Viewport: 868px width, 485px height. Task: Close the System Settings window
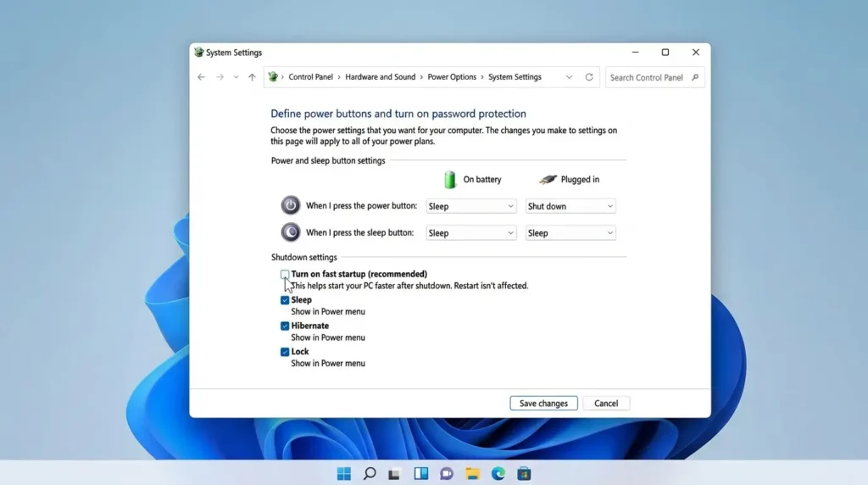(x=696, y=52)
